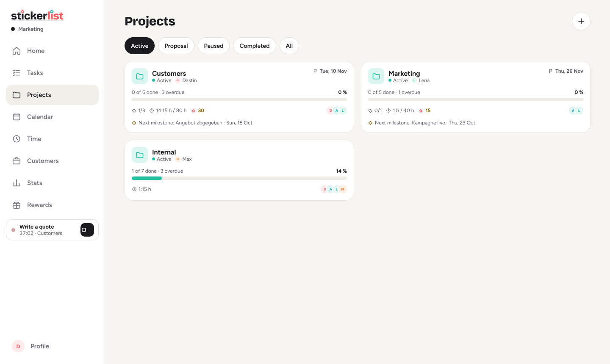
Task: Open the Time clock icon
Action: click(17, 139)
